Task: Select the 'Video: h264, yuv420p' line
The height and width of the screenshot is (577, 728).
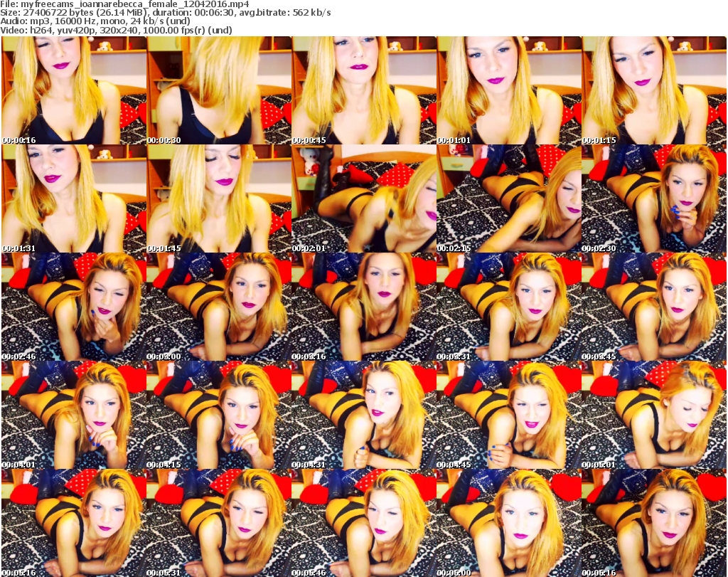Action: 116,30
